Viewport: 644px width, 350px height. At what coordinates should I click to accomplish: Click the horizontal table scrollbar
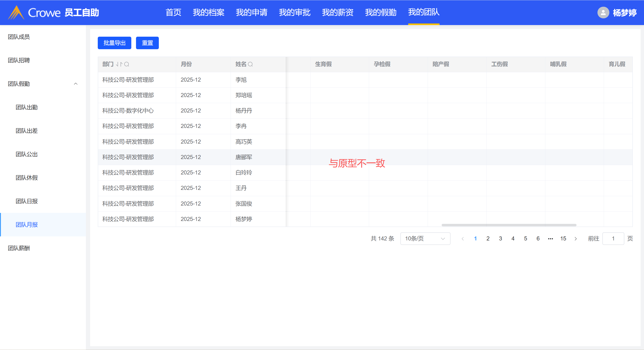[x=509, y=225]
